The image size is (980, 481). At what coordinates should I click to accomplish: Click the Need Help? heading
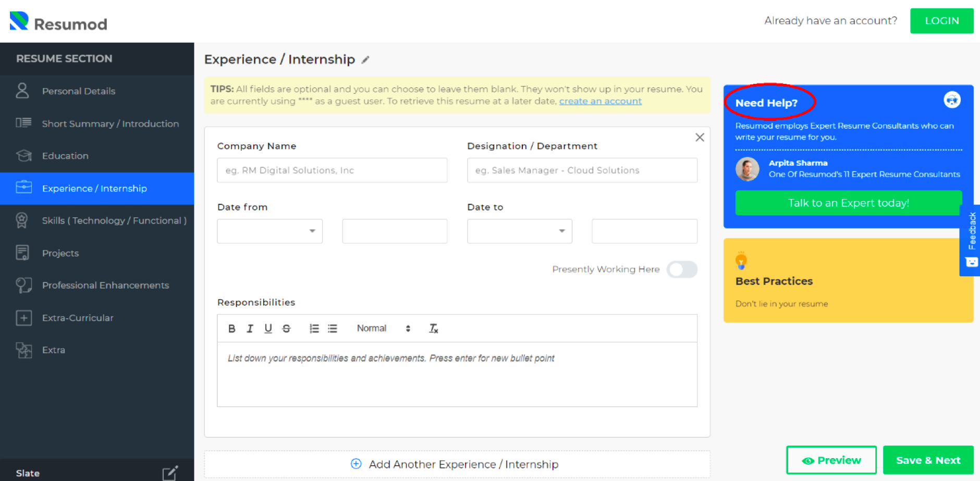(x=766, y=103)
